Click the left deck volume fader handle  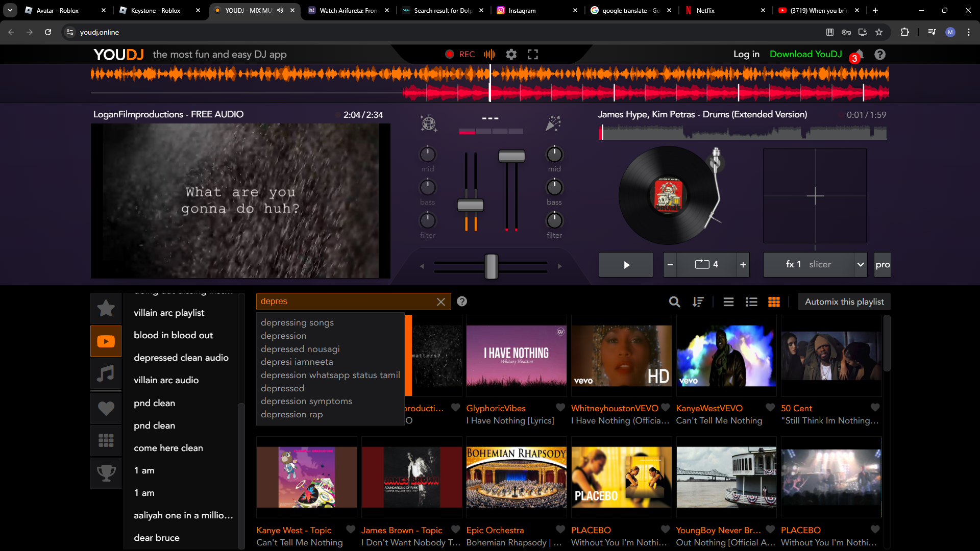pyautogui.click(x=470, y=205)
